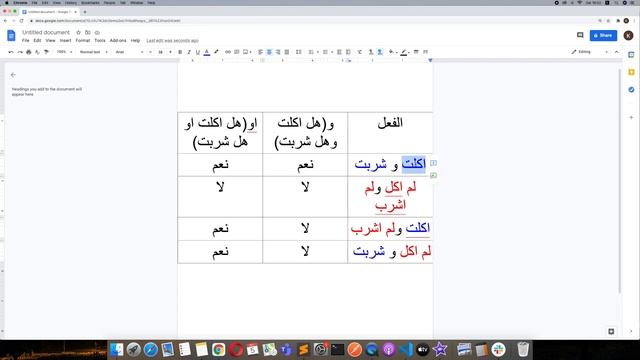
Task: Open the table border dash dropdown
Action: (426, 52)
